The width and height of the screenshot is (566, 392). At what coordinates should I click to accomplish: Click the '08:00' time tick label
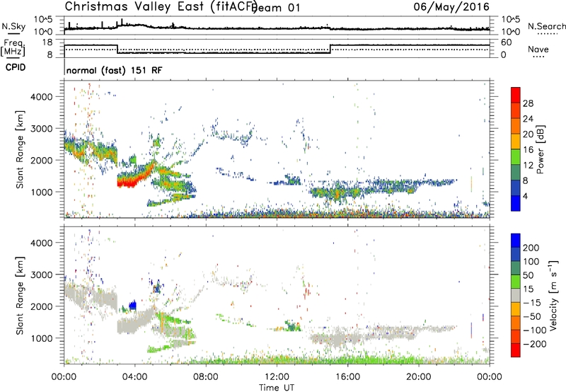point(206,377)
